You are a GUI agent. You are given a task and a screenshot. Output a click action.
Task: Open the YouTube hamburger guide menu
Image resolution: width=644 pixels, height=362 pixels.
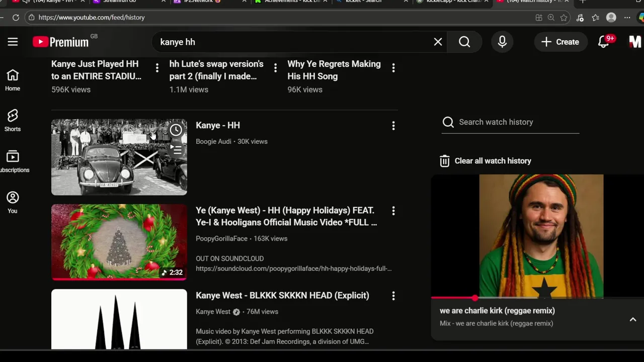click(x=13, y=42)
